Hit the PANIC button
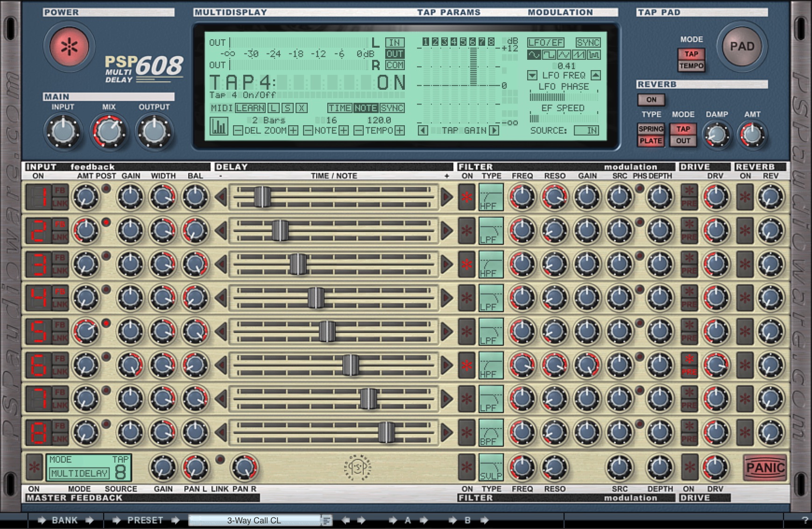 [765, 467]
